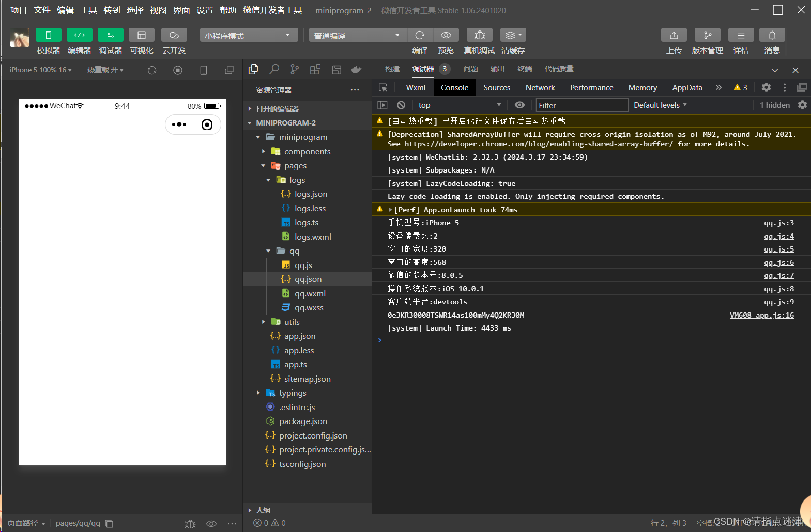
Task: Open the top context dropdown
Action: click(460, 105)
